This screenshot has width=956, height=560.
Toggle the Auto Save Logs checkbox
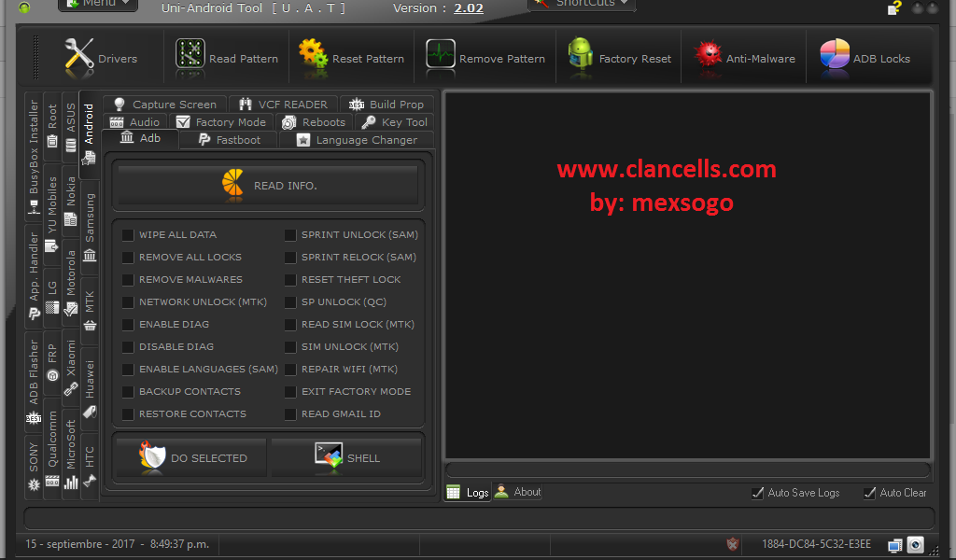[x=757, y=493]
